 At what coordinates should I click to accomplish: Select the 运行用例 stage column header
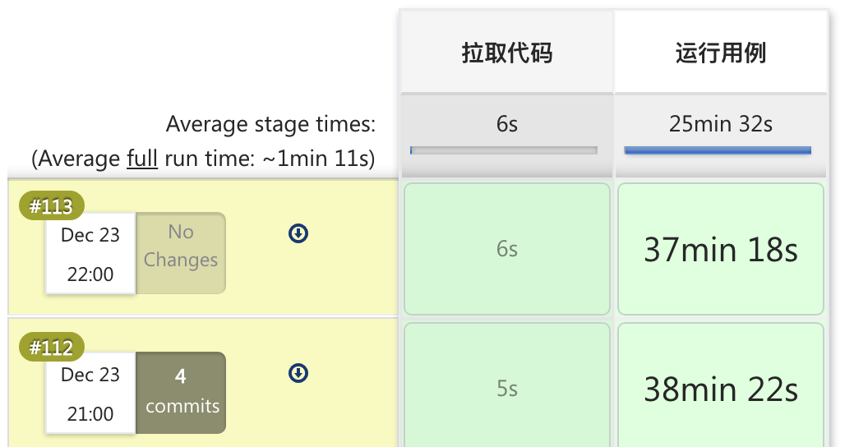(720, 53)
